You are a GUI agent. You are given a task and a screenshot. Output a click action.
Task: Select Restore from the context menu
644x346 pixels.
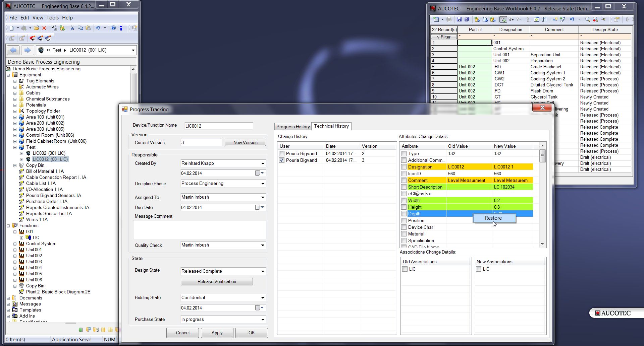493,218
